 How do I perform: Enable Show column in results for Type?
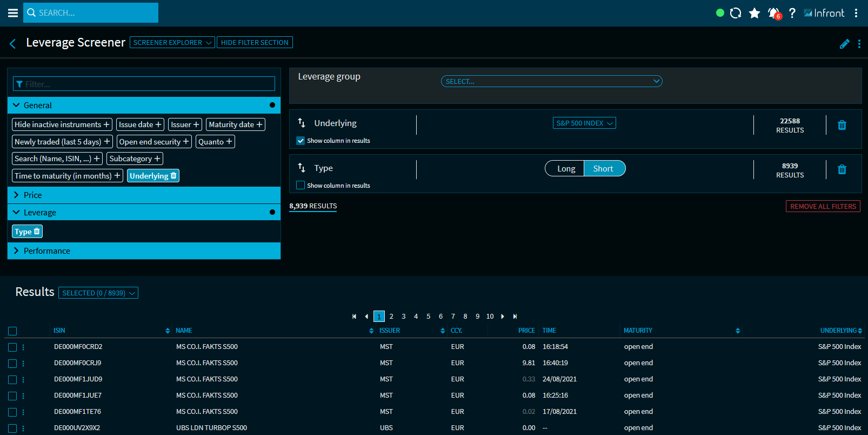pyautogui.click(x=301, y=186)
